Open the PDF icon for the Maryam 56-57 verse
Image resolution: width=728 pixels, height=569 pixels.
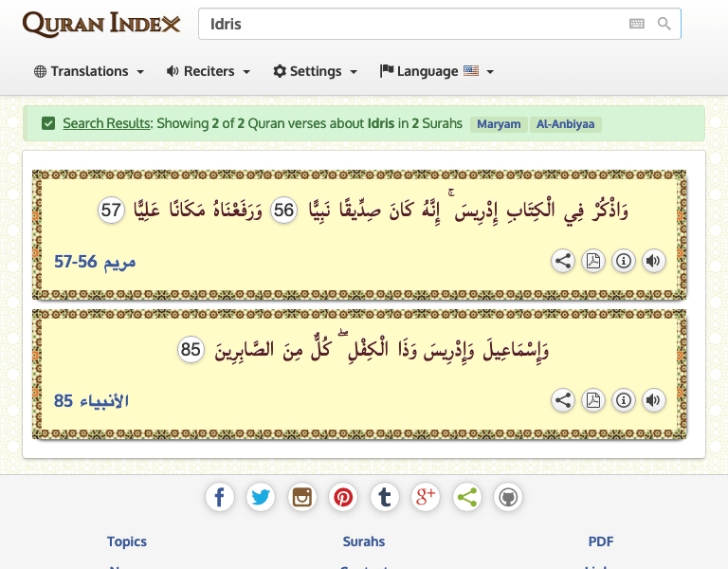click(593, 262)
